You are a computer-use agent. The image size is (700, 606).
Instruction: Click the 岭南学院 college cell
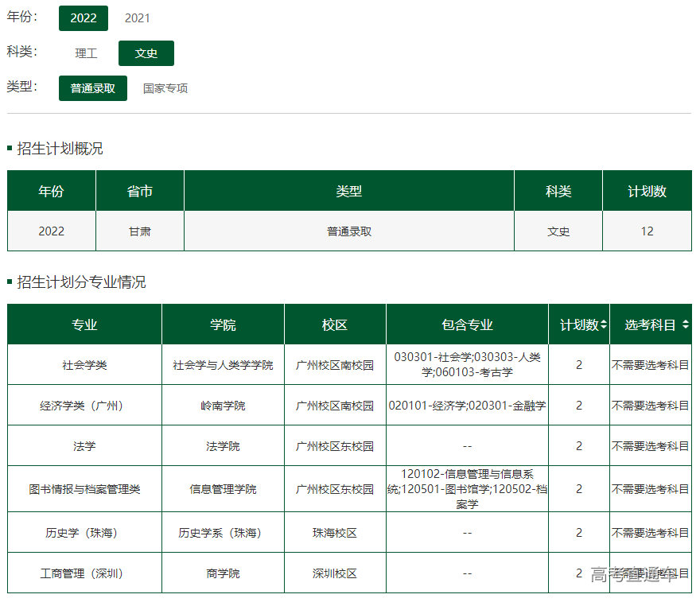(223, 406)
